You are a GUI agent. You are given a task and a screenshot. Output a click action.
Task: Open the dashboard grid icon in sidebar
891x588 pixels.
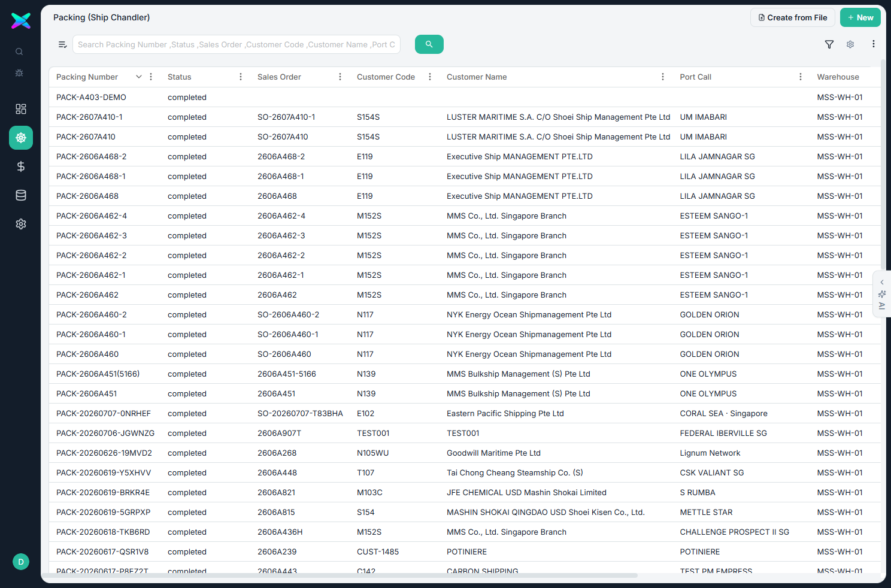(21, 109)
